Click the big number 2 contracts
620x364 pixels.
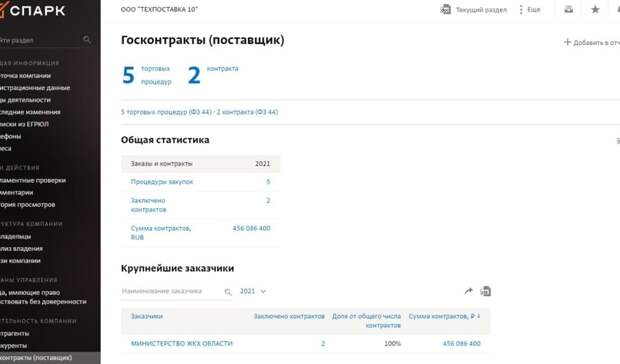coord(194,75)
